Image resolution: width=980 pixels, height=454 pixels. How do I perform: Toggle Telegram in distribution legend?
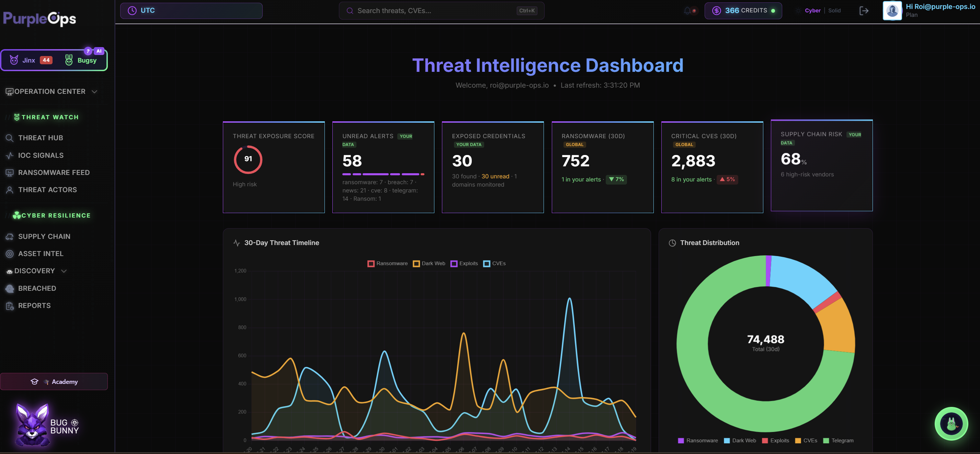(838, 441)
